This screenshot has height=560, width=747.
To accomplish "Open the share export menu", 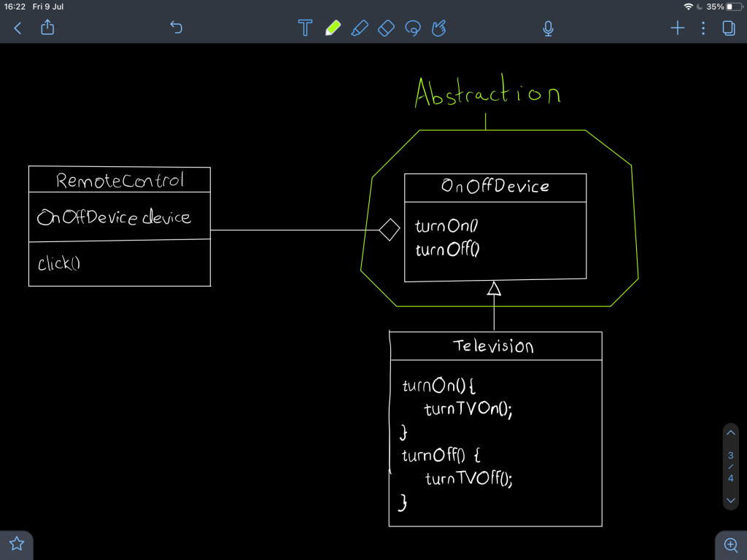I will (48, 28).
